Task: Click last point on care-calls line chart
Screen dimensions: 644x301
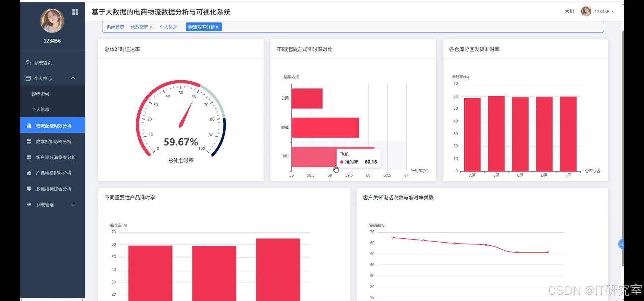Action: (548, 252)
